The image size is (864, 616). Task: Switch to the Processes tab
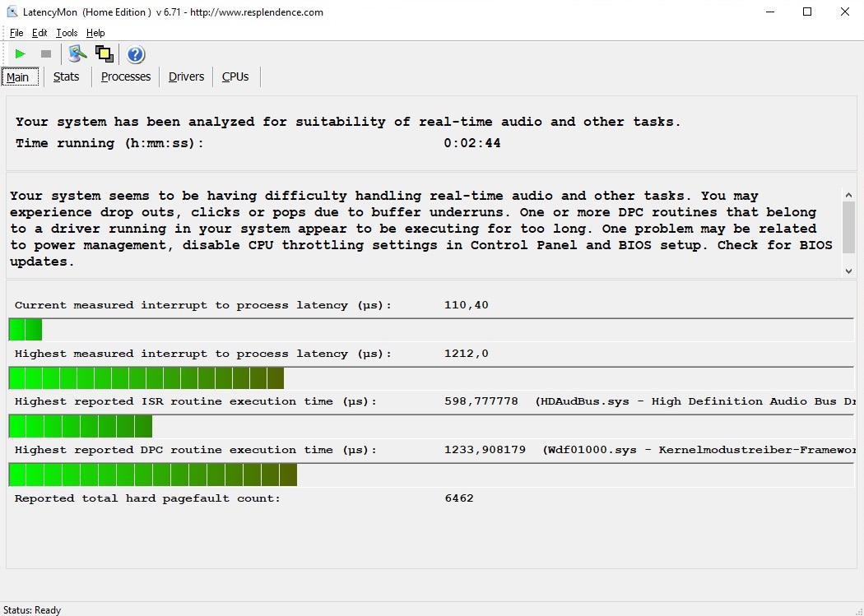pos(126,76)
